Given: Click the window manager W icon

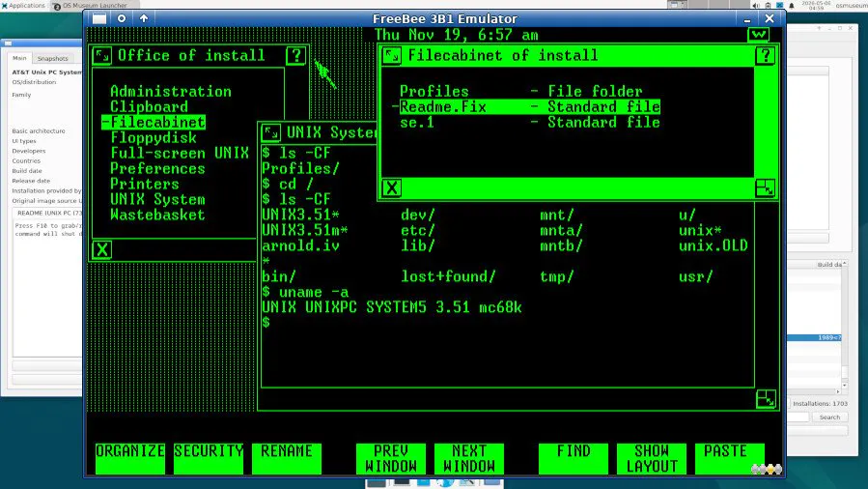Looking at the screenshot, I should coord(758,35).
